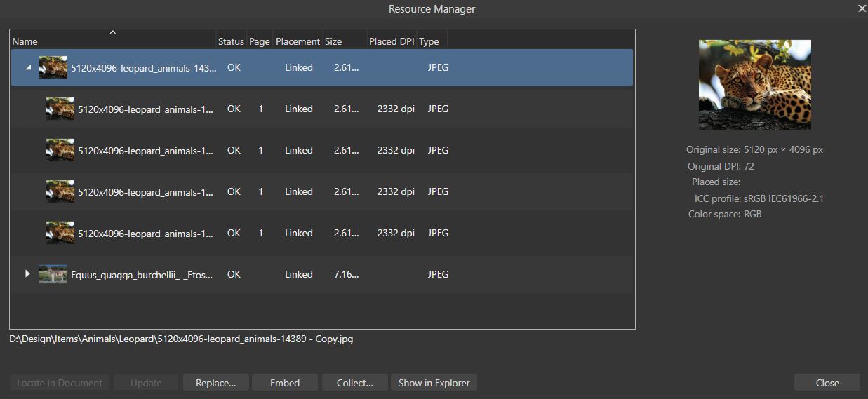
Task: Sort by the Placed DPI column
Action: pyautogui.click(x=391, y=41)
